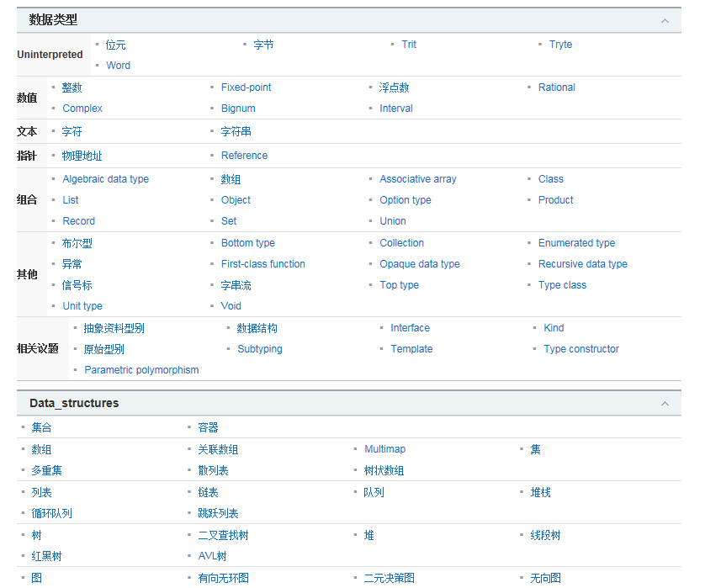Open the 集合 link

pyautogui.click(x=42, y=428)
